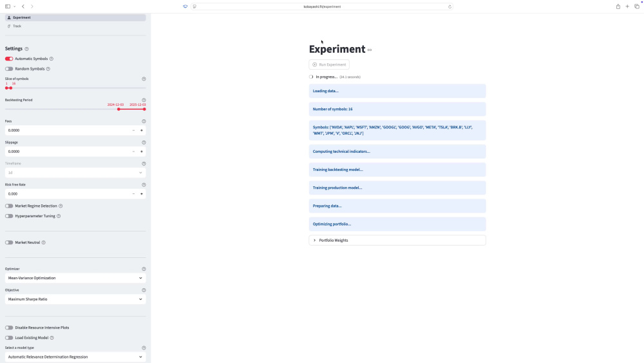Click the Optimizer help icon
This screenshot has height=363, width=644.
click(x=144, y=269)
